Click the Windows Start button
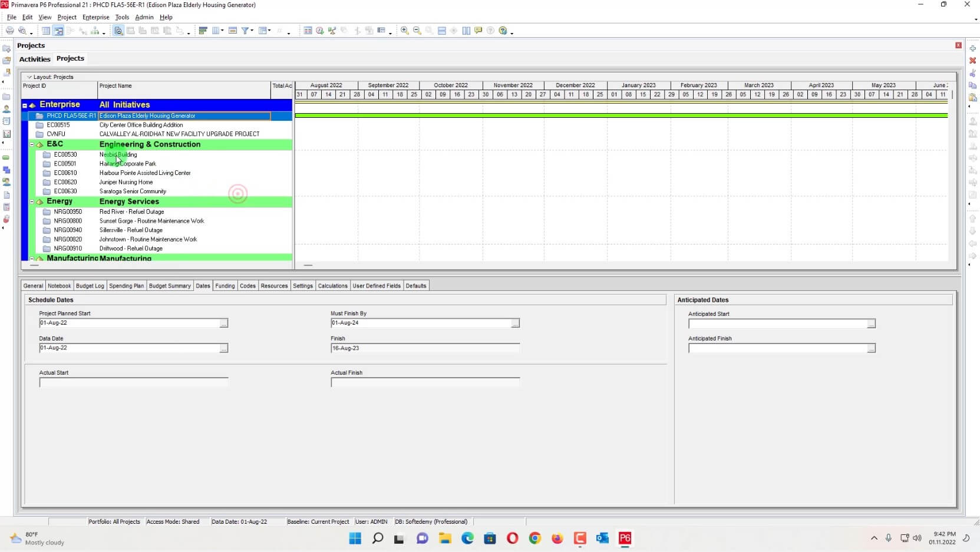Viewport: 980px width, 552px height. coord(355,538)
